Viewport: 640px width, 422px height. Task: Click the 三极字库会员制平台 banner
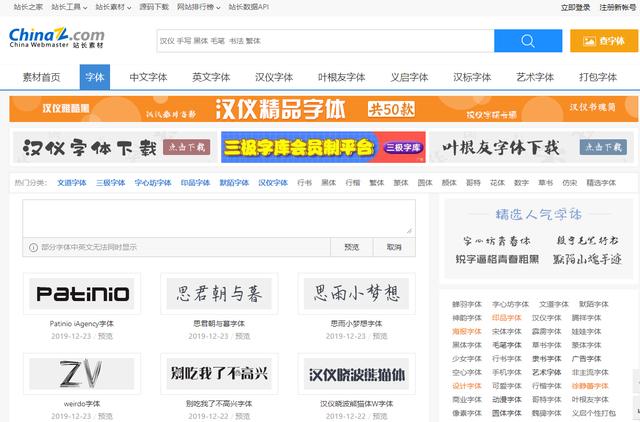point(323,147)
